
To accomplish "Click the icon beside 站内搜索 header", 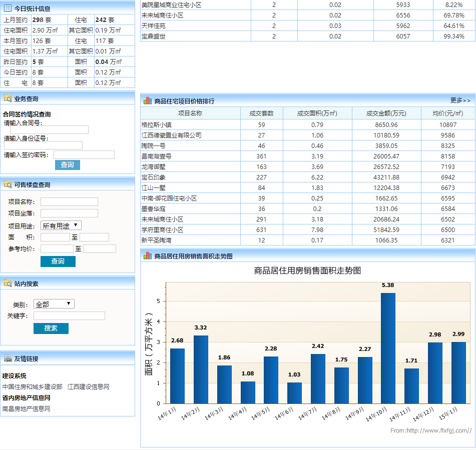I will click(8, 283).
